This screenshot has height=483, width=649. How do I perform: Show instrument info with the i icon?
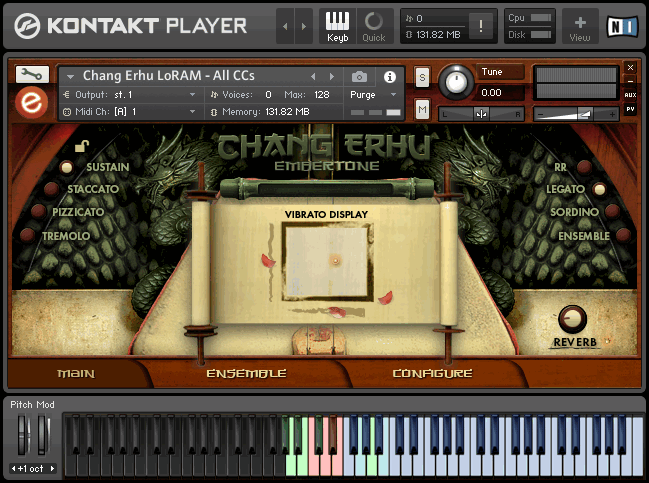point(389,77)
